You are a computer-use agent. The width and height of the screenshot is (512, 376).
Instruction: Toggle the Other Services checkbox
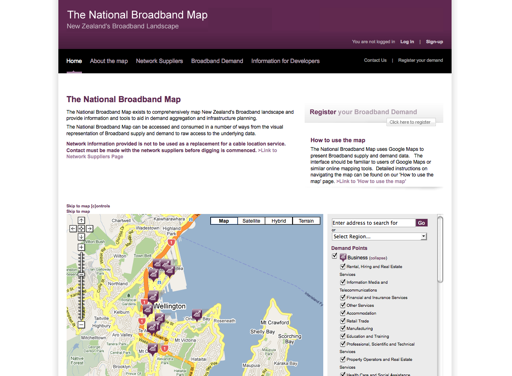(343, 305)
